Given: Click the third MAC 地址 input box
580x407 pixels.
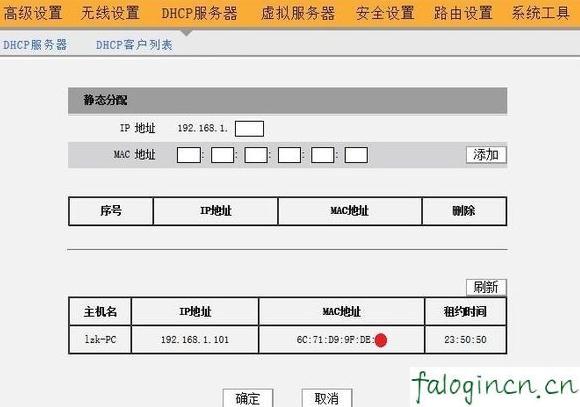Looking at the screenshot, I should point(256,155).
